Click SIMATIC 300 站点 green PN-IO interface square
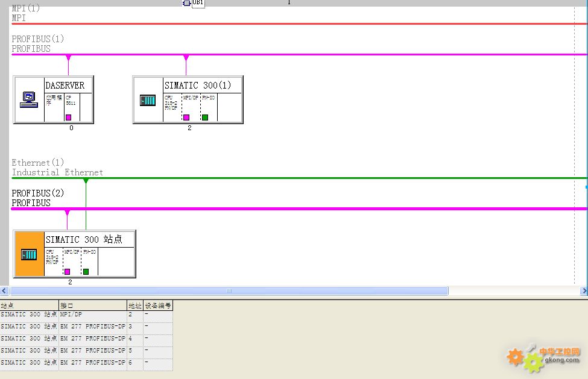 [x=86, y=272]
